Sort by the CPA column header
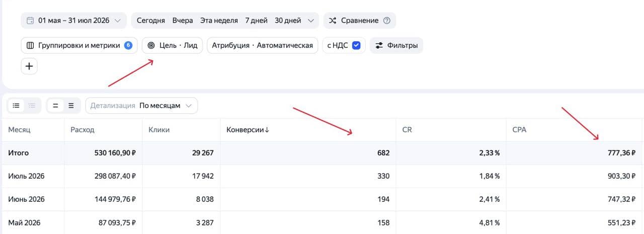This screenshot has width=644, height=234. [519, 130]
